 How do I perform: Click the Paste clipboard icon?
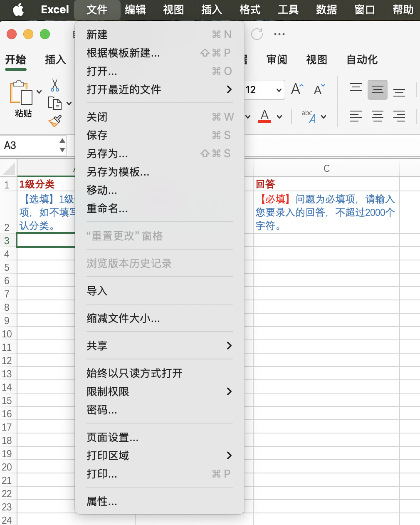21,92
